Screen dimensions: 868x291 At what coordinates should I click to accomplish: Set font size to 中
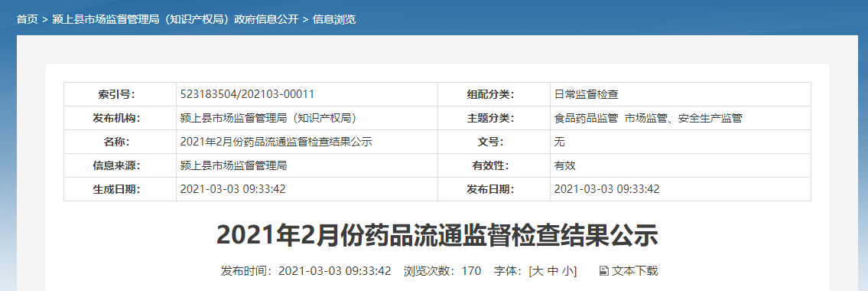(552, 271)
